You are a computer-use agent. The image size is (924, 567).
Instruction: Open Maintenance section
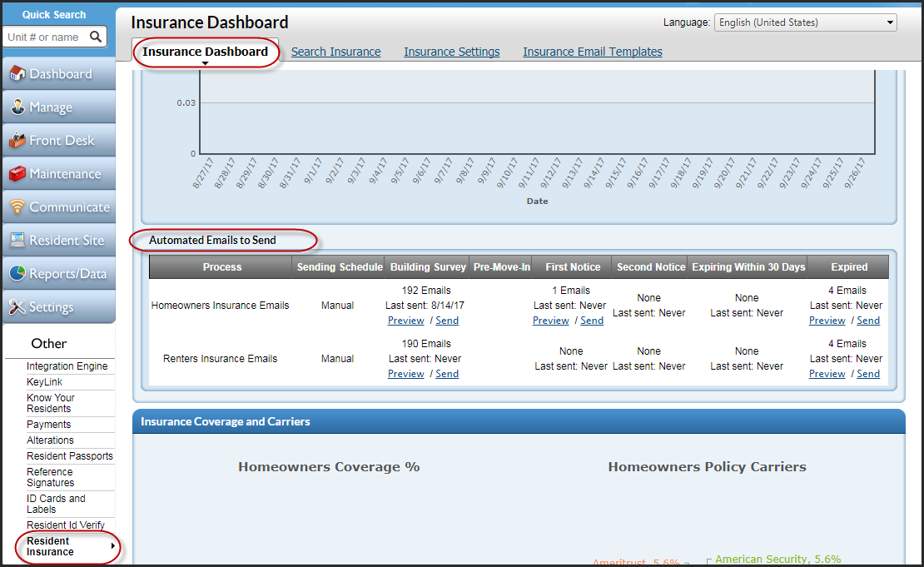coord(59,173)
